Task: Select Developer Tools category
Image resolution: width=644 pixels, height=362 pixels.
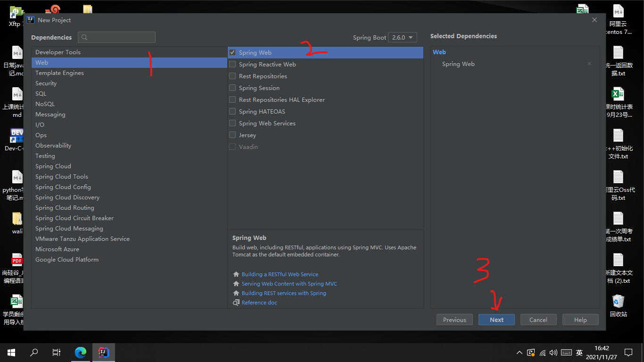Action: tap(129, 52)
